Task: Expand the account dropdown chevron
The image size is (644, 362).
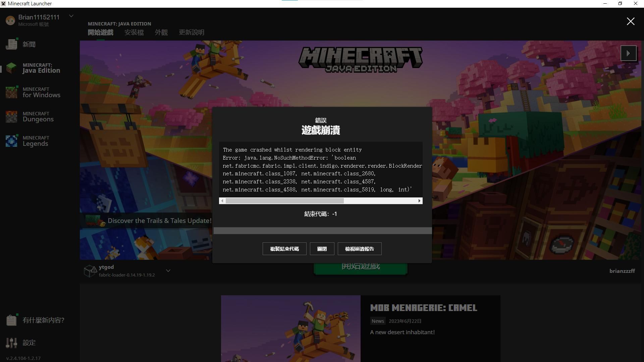Action: pos(71,16)
